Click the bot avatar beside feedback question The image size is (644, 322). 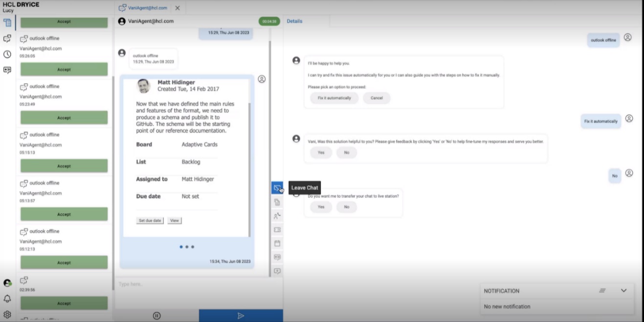296,139
